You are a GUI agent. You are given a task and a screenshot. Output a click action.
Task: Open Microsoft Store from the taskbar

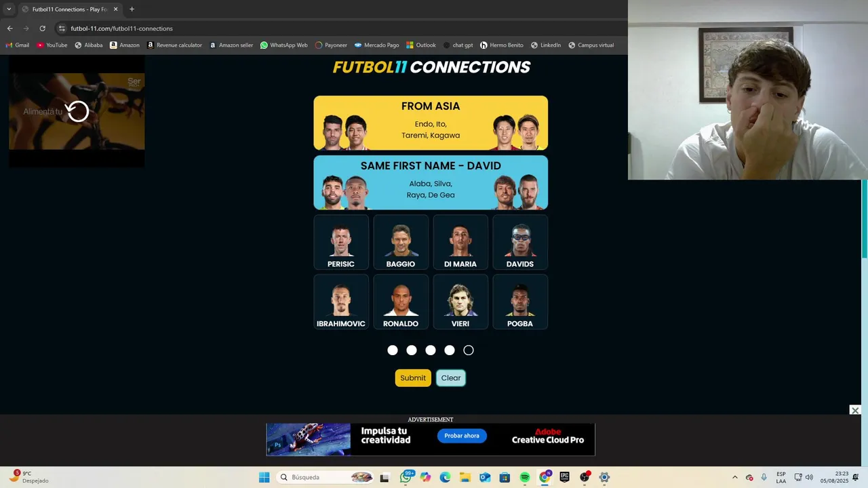(505, 477)
